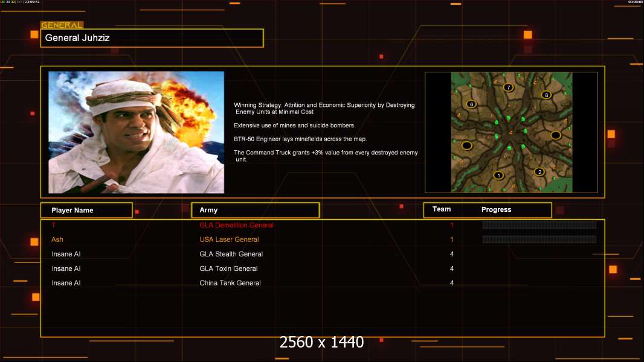Click Ash's loading progress bar
The width and height of the screenshot is (644, 362).
[x=539, y=240]
